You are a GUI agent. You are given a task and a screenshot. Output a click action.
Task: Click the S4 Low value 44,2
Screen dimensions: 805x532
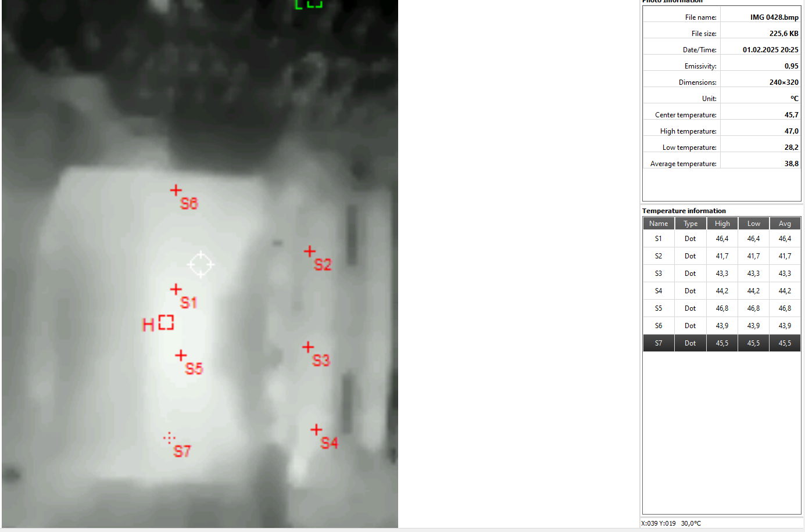pos(753,291)
